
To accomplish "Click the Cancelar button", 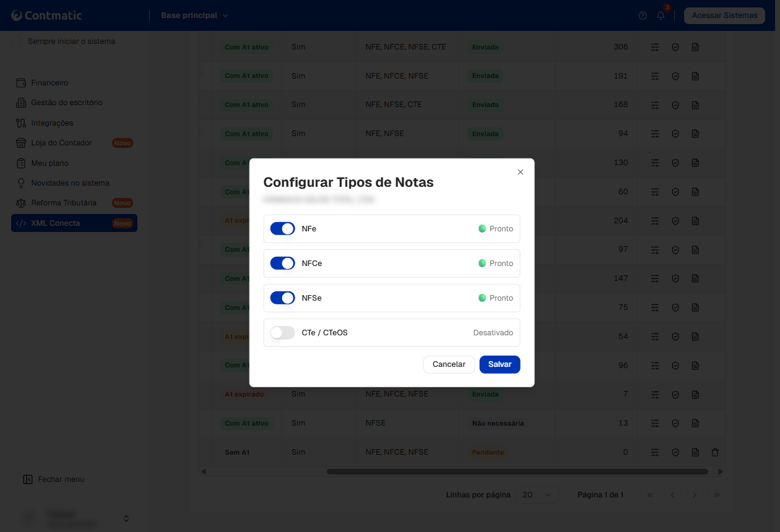I will (449, 364).
